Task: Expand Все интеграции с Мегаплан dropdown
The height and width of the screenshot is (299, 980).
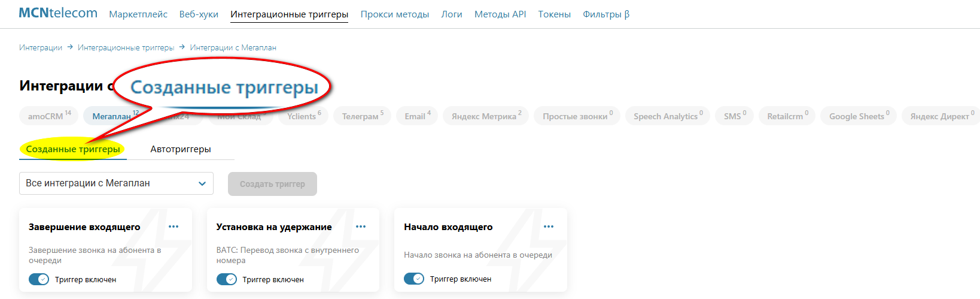Action: click(116, 183)
